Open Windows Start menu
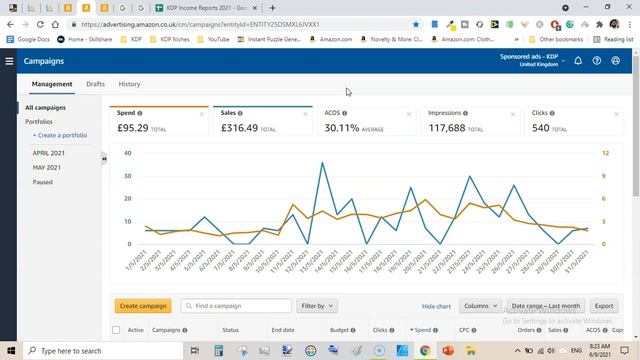 [11, 351]
